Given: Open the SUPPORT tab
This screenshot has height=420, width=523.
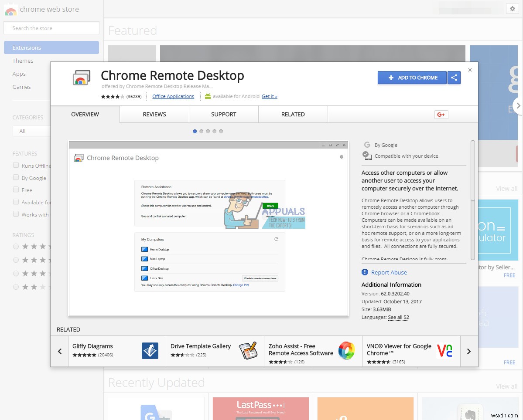Looking at the screenshot, I should 223,114.
